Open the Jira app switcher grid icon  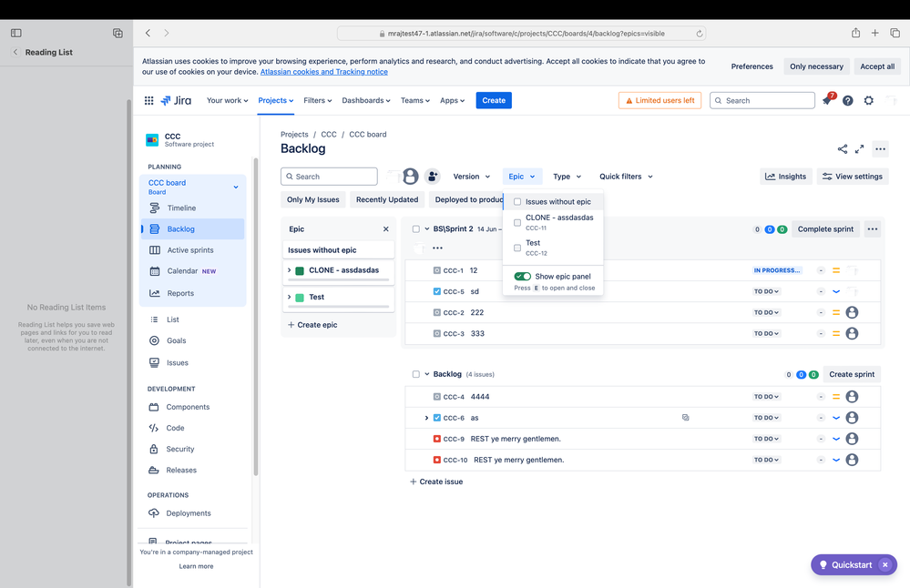click(x=148, y=100)
